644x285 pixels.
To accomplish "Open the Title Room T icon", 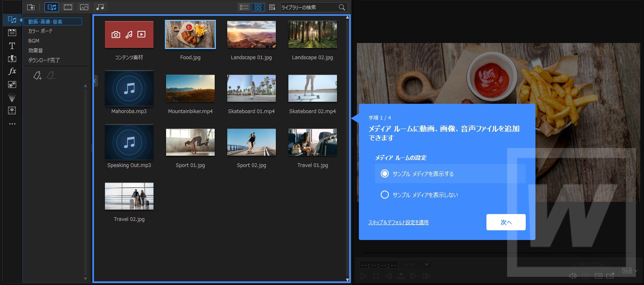I will pyautogui.click(x=12, y=46).
